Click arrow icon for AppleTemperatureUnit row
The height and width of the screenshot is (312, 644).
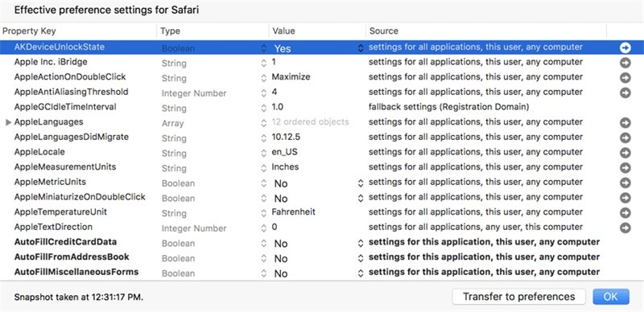coord(625,212)
